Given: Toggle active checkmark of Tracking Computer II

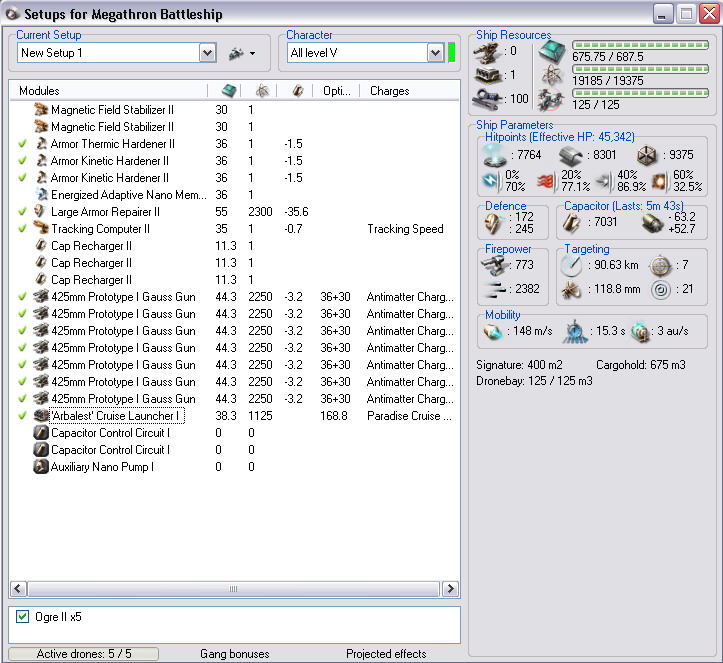Looking at the screenshot, I should click(22, 229).
